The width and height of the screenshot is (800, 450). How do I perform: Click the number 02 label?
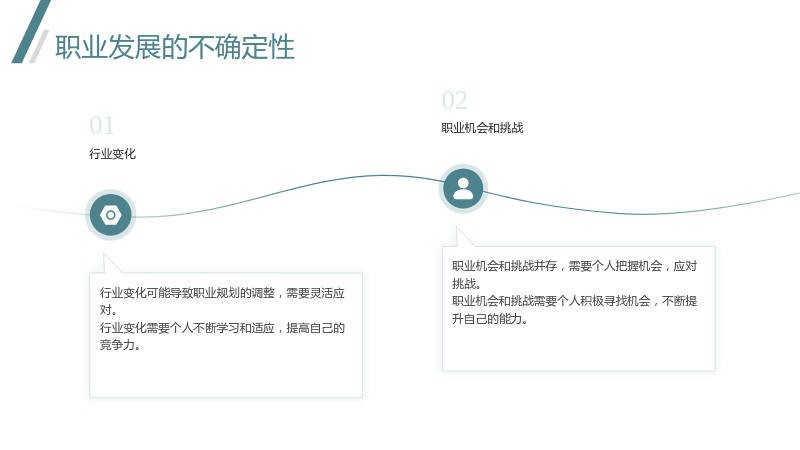tap(455, 101)
